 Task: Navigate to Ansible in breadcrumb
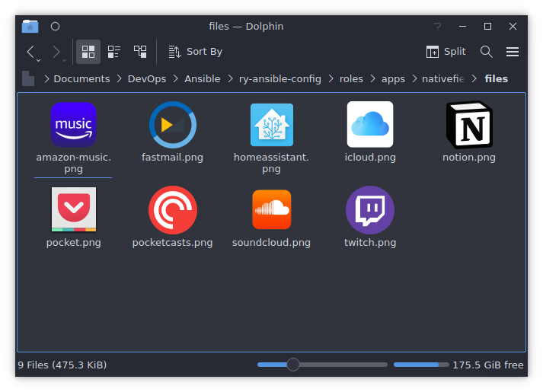pos(202,78)
